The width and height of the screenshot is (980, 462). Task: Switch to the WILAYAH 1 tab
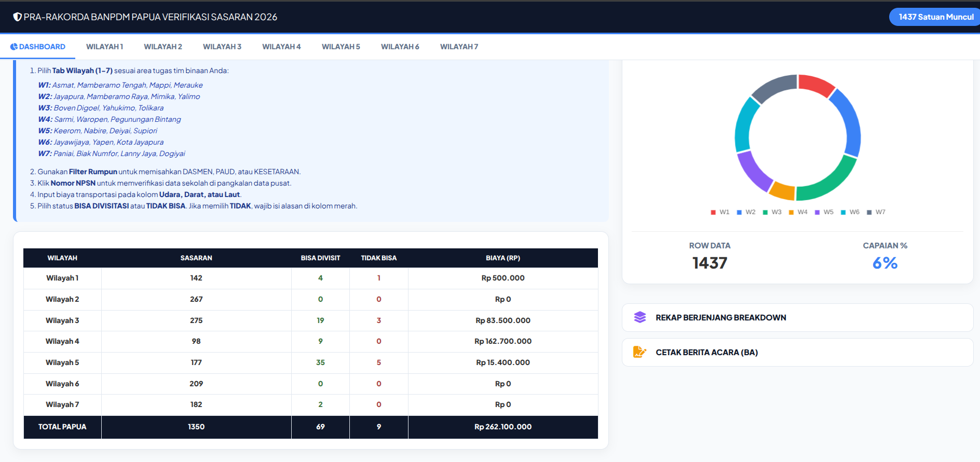[104, 47]
